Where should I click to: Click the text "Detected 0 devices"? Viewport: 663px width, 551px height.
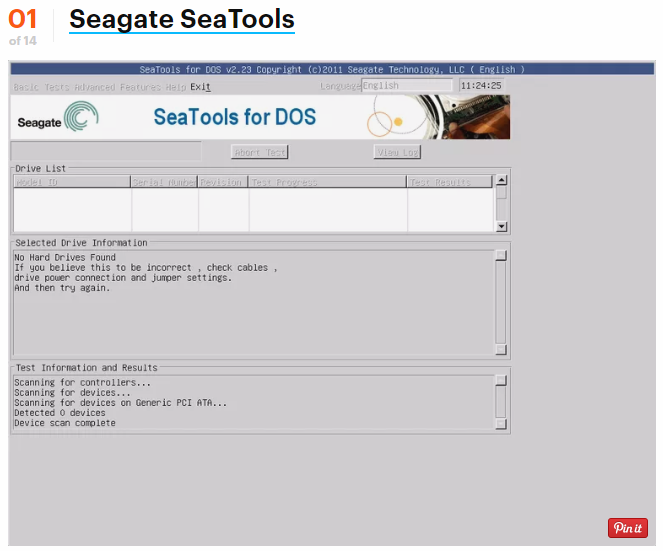[x=60, y=413]
